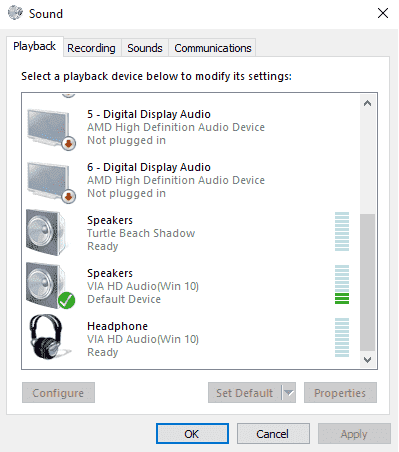The height and width of the screenshot is (452, 399).
Task: Click the Turtle Beach Shadow volume level meter
Action: click(x=342, y=231)
